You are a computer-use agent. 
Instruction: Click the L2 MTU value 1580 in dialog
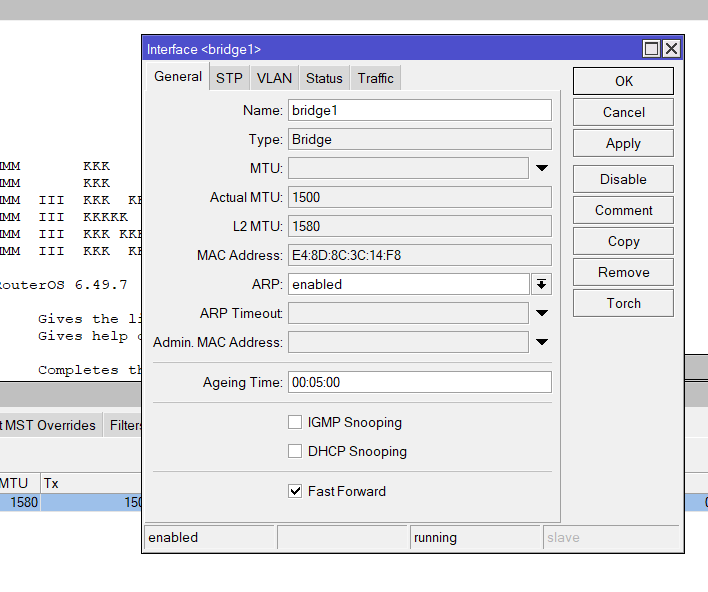[419, 226]
